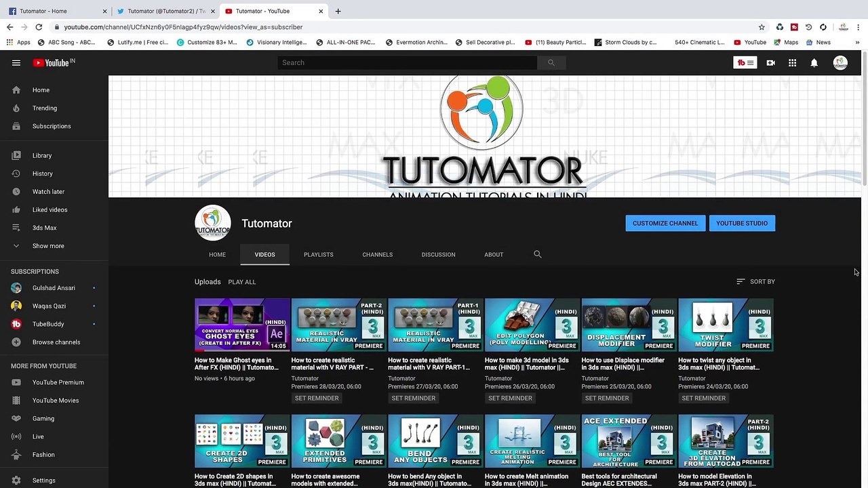Click the TubeBuddy extension icon in header

coord(745,63)
